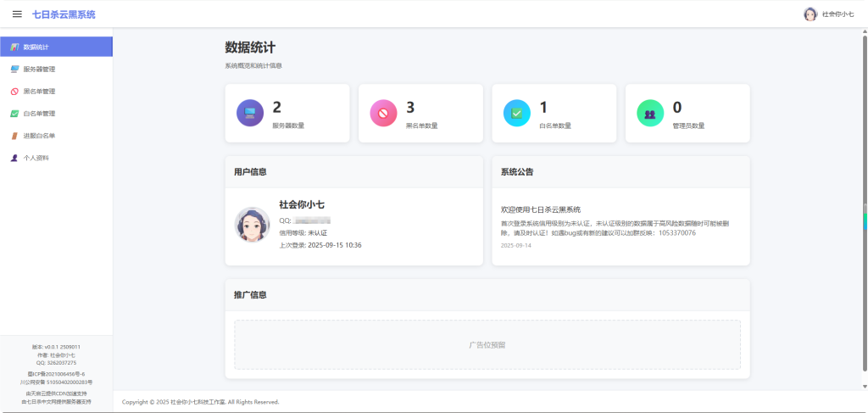Click the announcement date 2025-09-14

coord(516,245)
